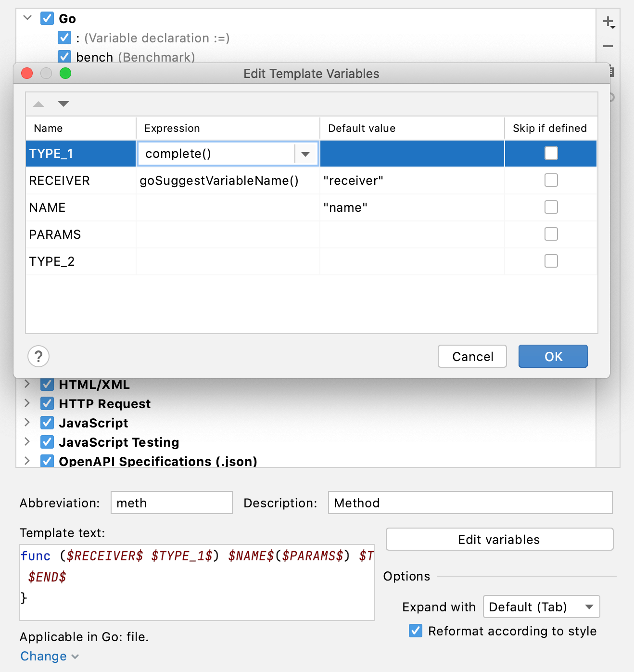The height and width of the screenshot is (672, 634).
Task: Uncheck the Go templates group checkbox
Action: (x=46, y=18)
